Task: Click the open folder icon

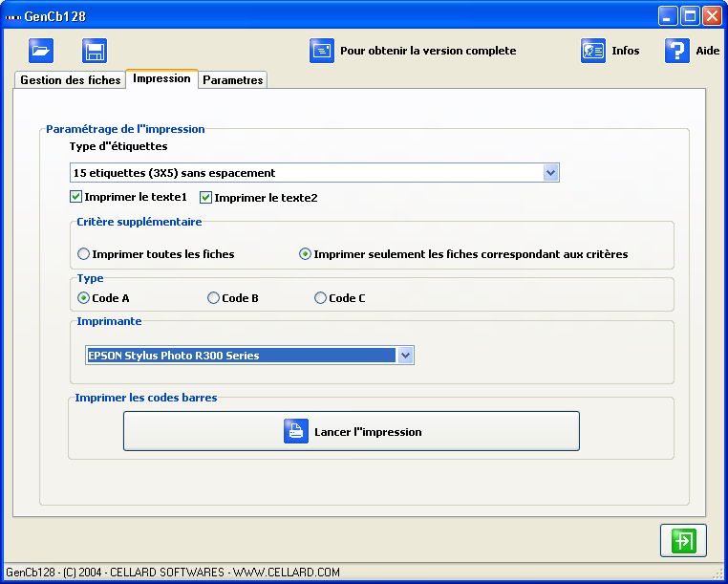Action: [x=41, y=51]
